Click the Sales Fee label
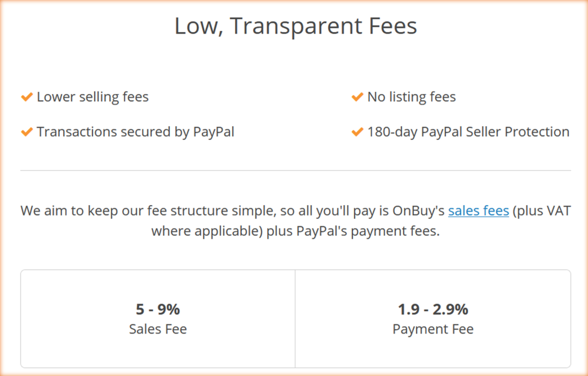The width and height of the screenshot is (588, 376). click(x=158, y=329)
